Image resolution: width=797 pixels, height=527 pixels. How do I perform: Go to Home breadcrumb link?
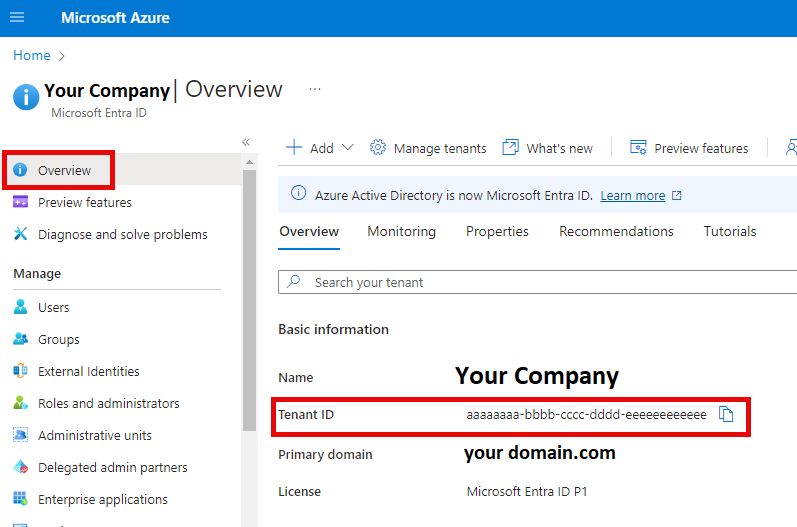(31, 55)
